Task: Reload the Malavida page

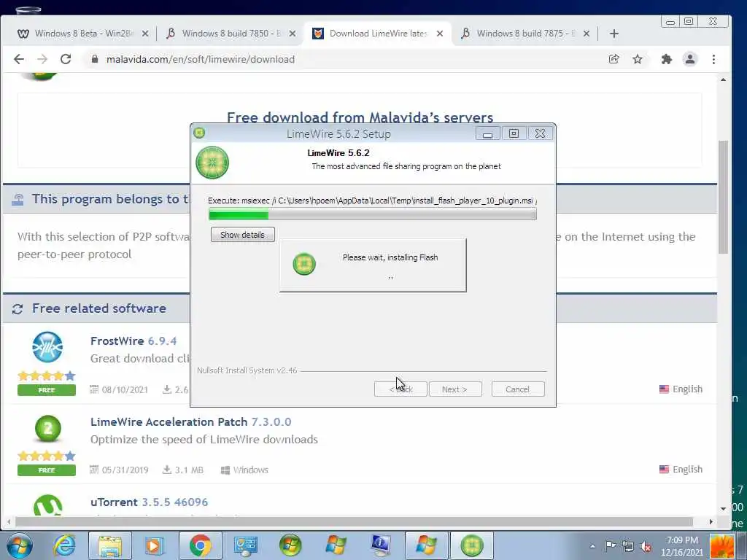Action: click(x=66, y=59)
